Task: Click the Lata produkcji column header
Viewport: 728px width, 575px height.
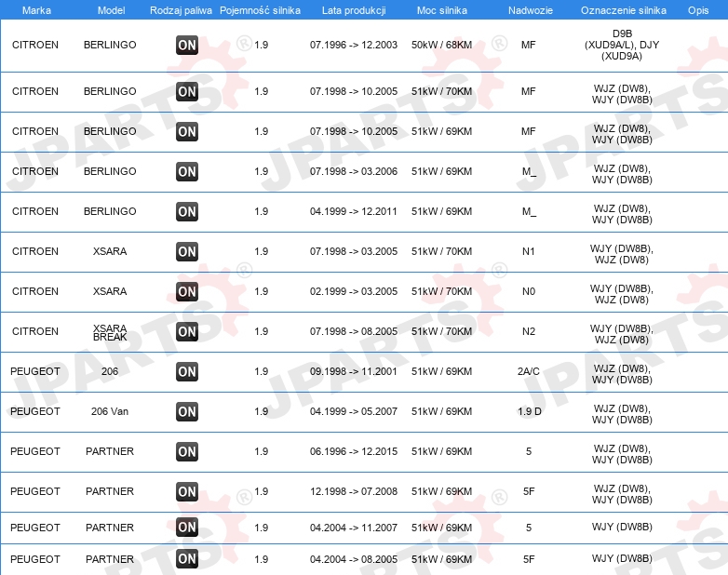Action: click(354, 10)
